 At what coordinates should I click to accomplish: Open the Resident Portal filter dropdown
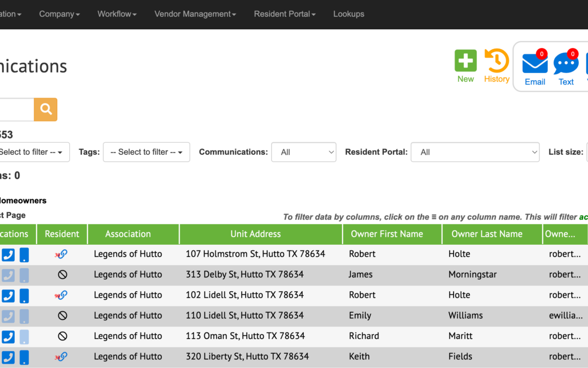pos(475,152)
